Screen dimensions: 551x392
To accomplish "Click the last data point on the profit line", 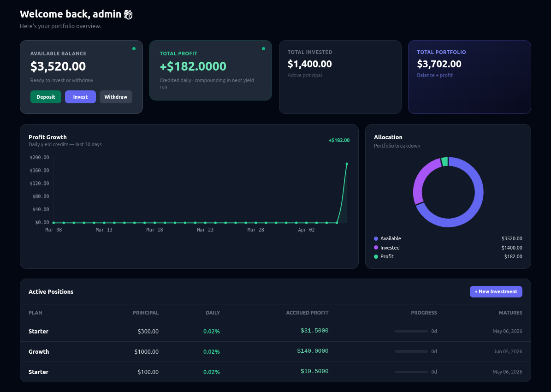I will 347,163.
